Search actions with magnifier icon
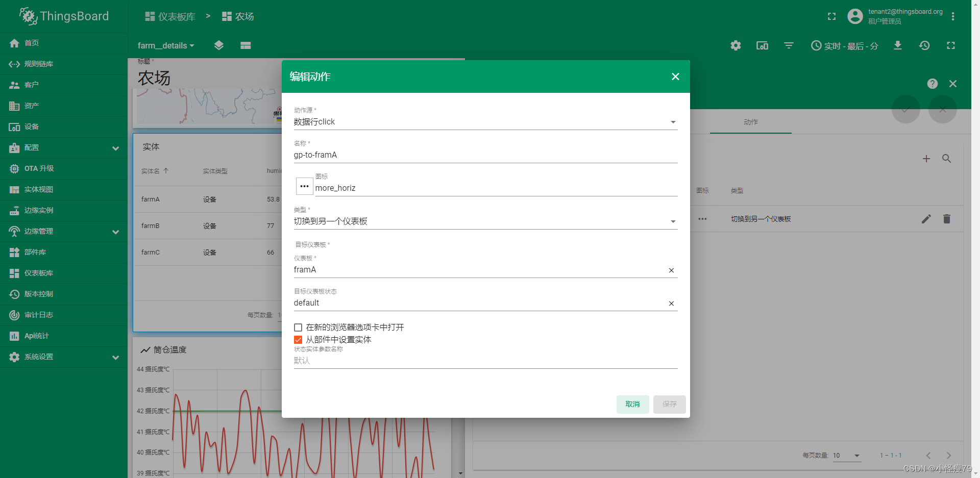Viewport: 980px width, 478px height. 947,159
